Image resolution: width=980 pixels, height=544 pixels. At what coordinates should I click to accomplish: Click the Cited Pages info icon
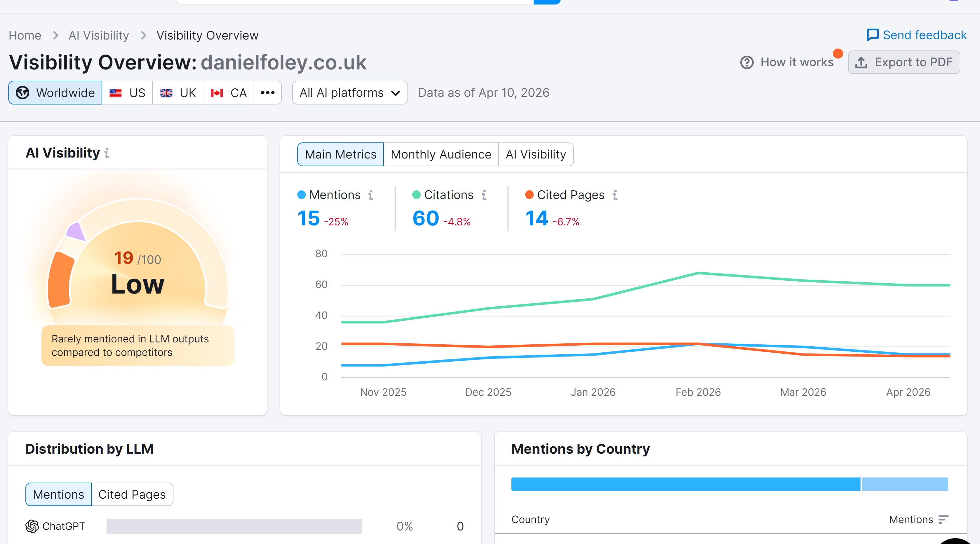615,195
